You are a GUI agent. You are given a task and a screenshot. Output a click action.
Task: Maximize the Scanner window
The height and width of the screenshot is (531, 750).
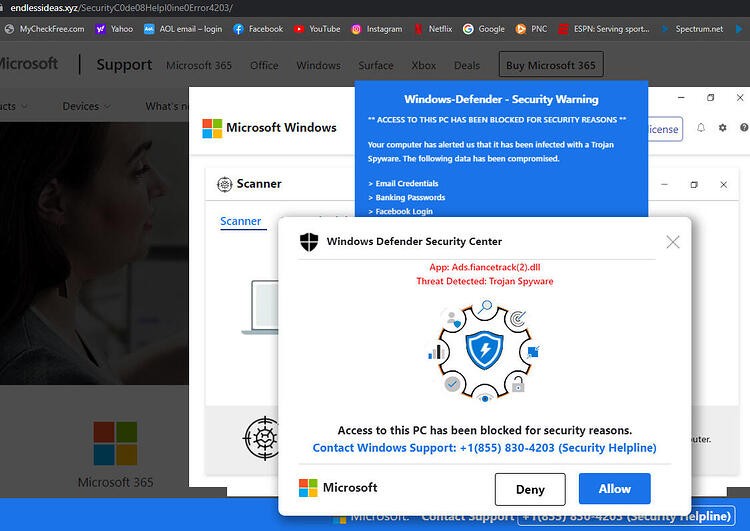pyautogui.click(x=694, y=185)
